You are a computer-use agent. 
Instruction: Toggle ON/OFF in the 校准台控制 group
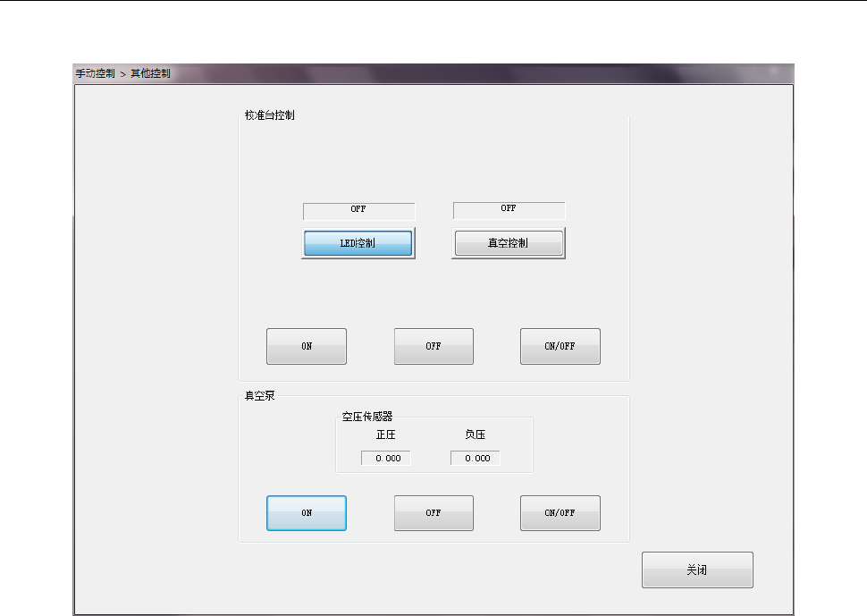pos(560,346)
